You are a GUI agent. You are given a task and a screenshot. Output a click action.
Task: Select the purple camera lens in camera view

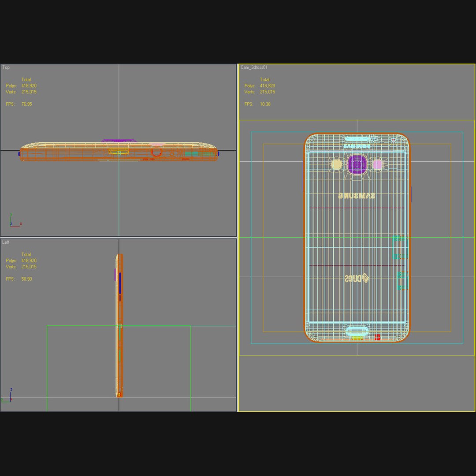coord(357,165)
